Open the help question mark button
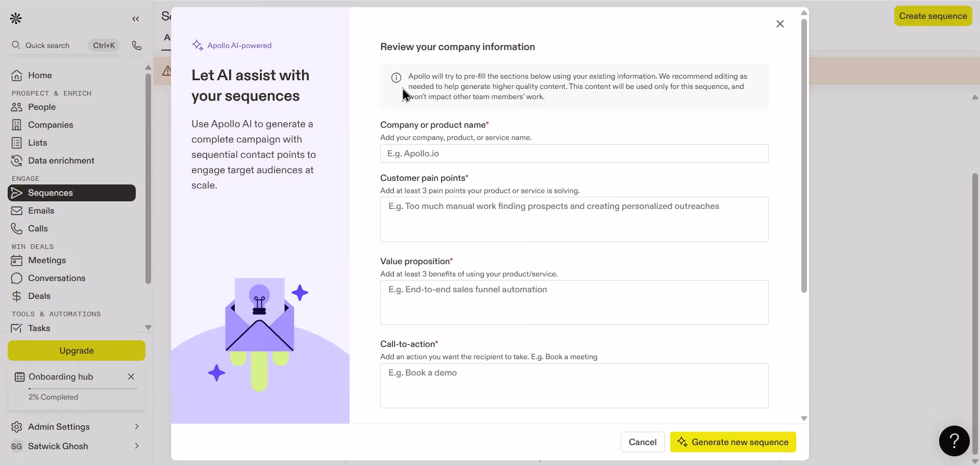 954,440
